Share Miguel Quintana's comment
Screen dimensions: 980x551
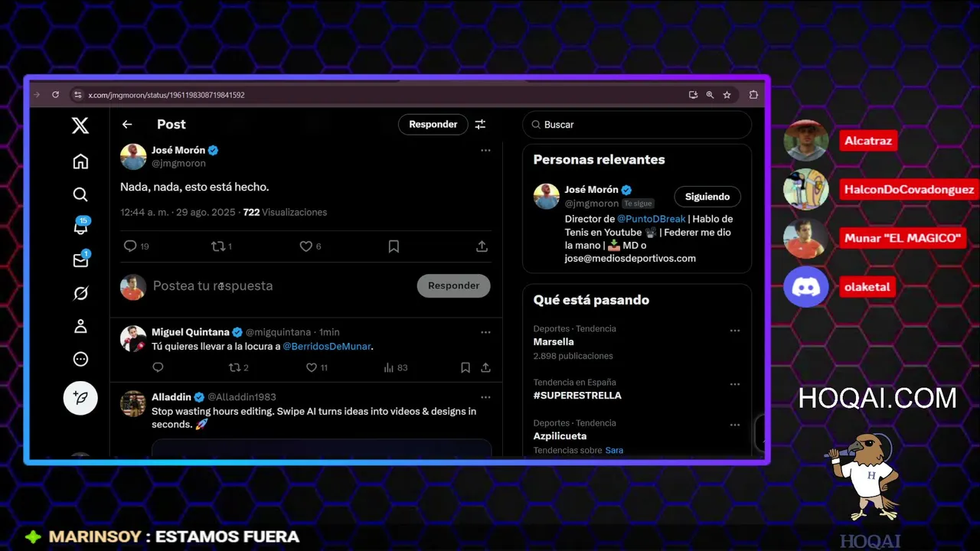[485, 367]
